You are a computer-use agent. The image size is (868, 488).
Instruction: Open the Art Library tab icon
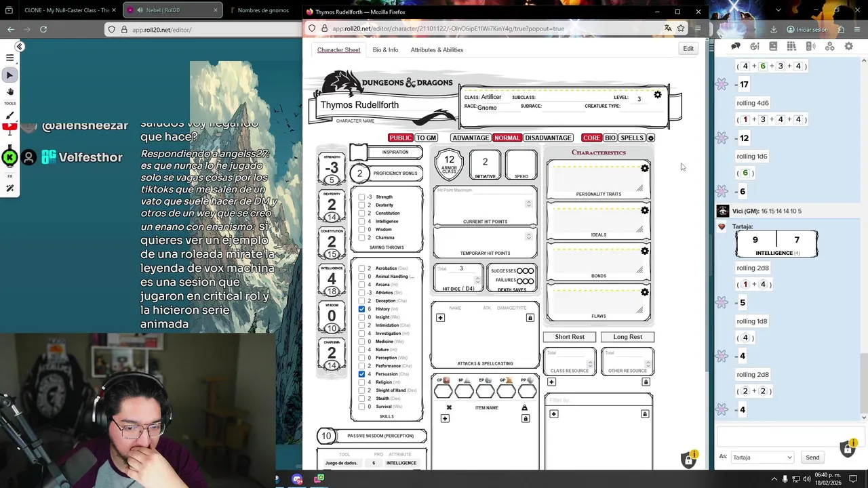click(x=755, y=46)
